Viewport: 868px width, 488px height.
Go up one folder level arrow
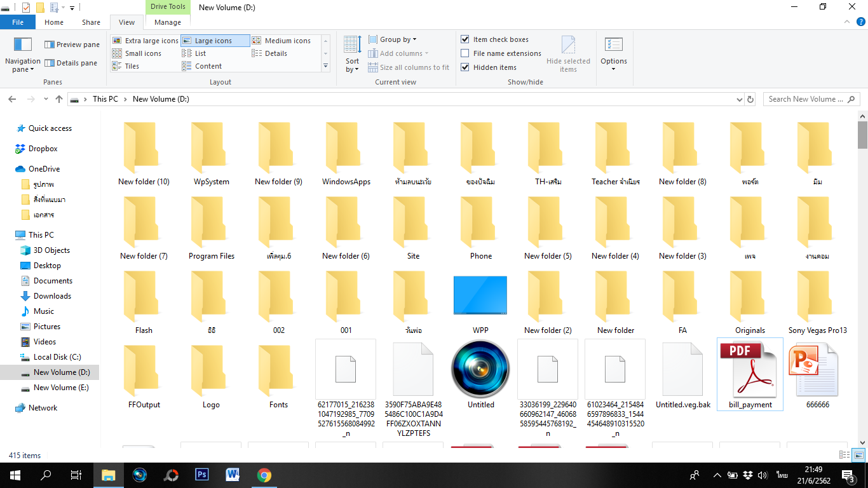[59, 99]
